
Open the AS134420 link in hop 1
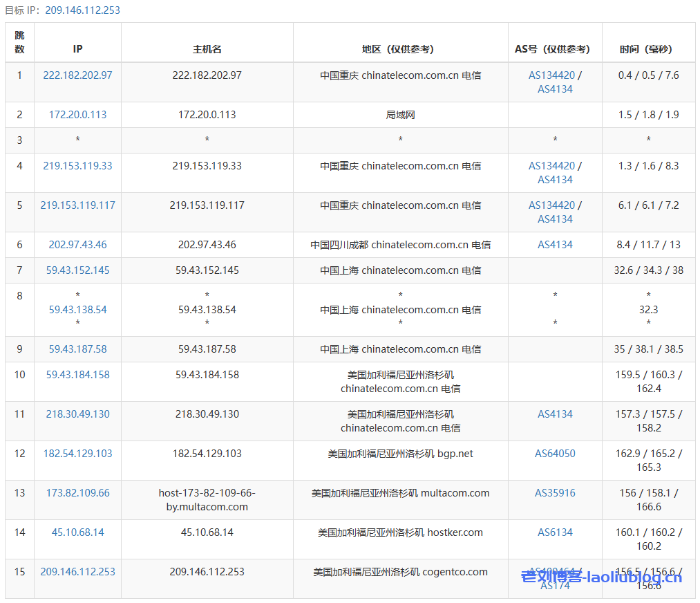(x=551, y=75)
